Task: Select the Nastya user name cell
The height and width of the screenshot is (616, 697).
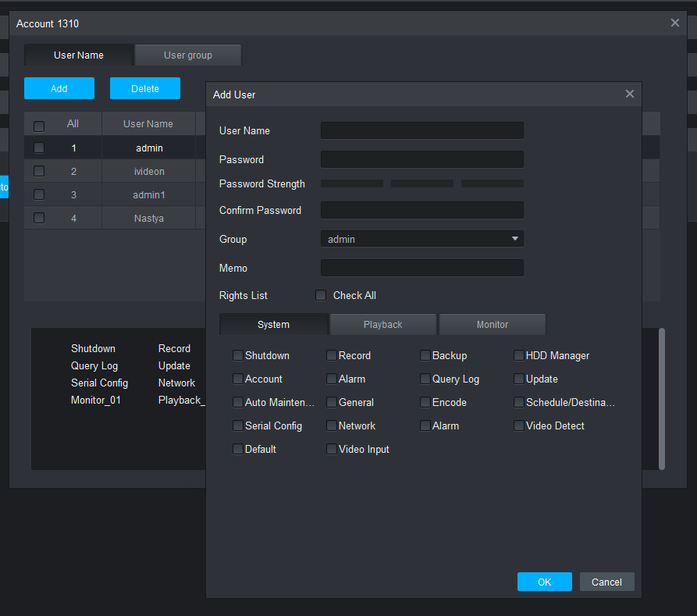Action: click(149, 218)
